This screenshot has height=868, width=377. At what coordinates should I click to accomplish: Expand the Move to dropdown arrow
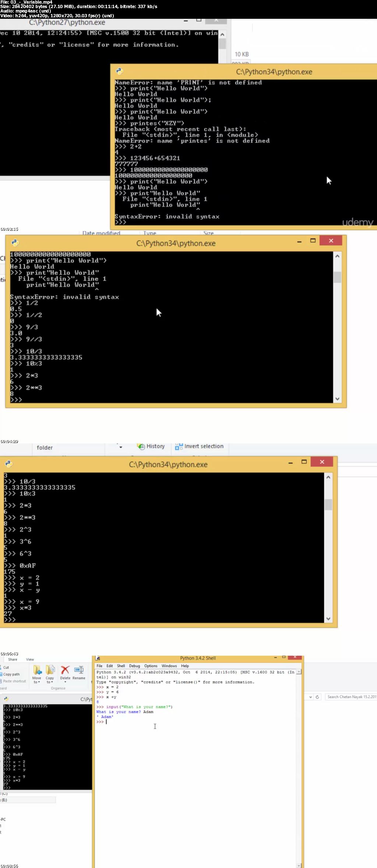[39, 682]
